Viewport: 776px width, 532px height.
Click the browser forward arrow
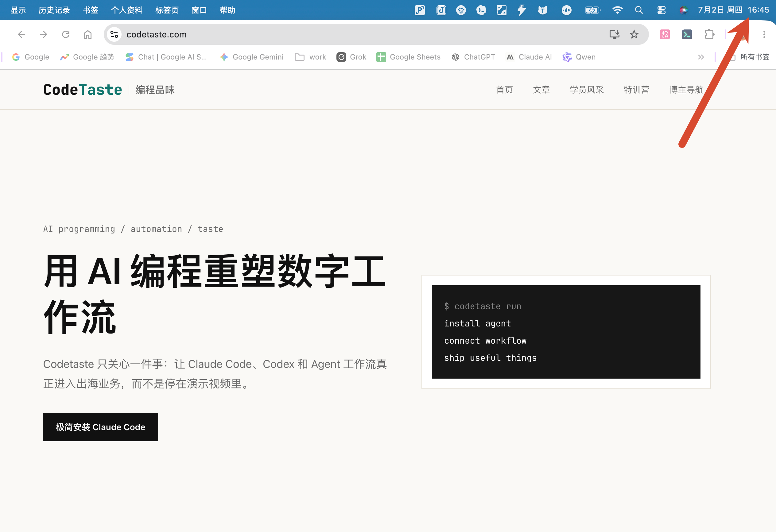43,34
